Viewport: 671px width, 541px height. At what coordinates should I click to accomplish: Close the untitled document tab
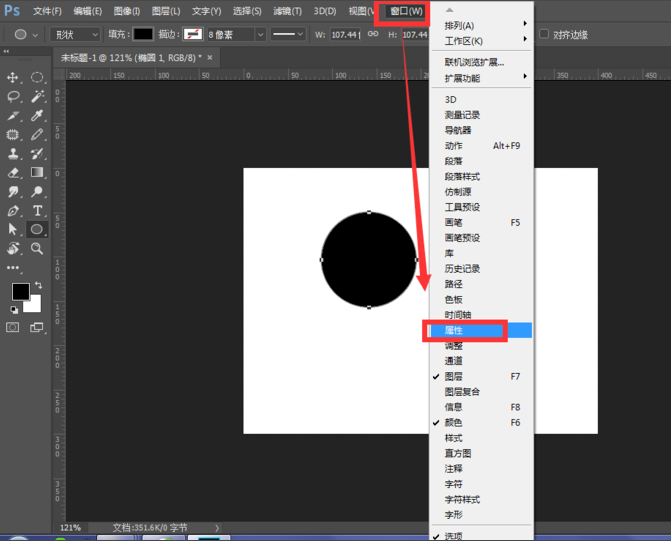pyautogui.click(x=210, y=57)
